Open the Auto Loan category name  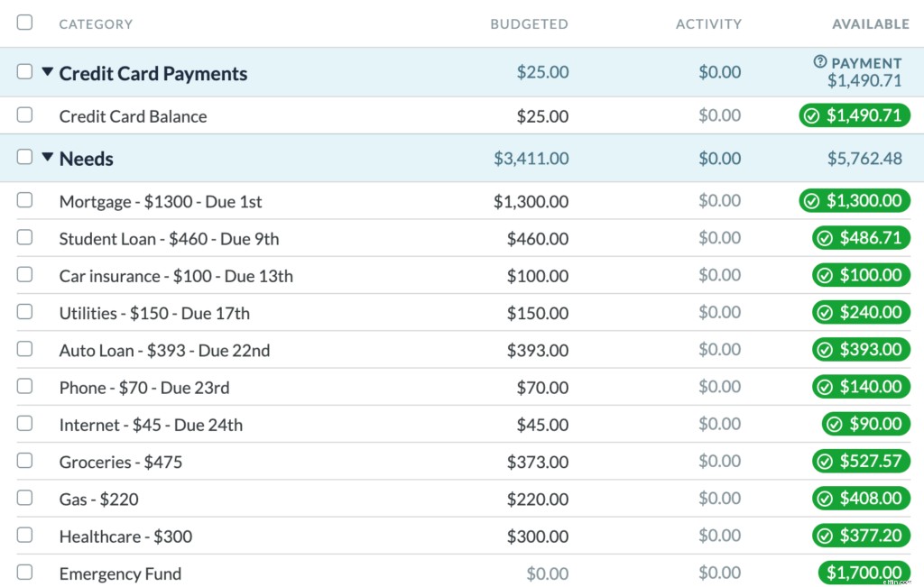coord(164,351)
